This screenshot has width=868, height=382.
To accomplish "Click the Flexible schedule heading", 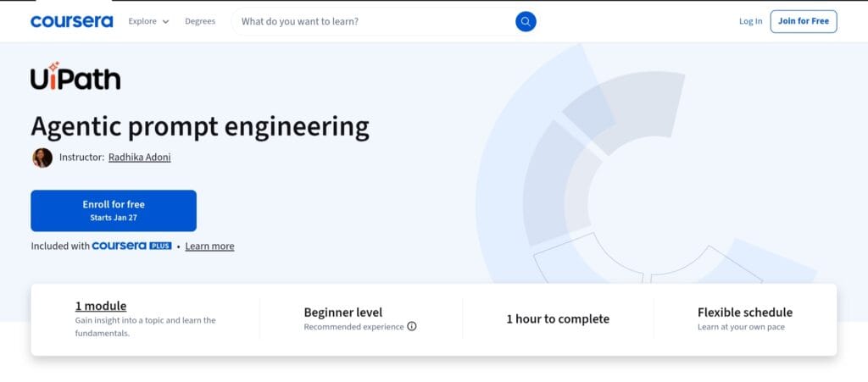I will tap(744, 313).
